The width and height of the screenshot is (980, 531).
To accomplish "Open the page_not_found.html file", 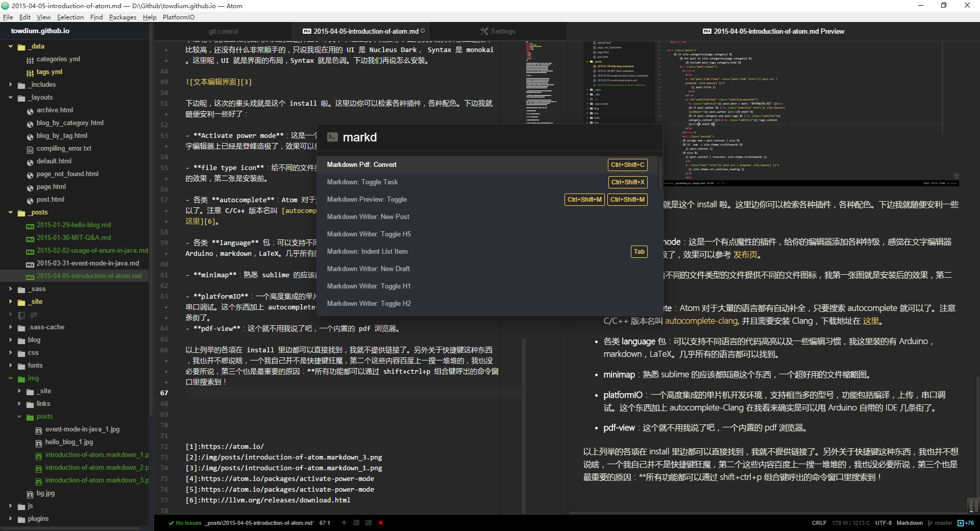I will pyautogui.click(x=67, y=174).
